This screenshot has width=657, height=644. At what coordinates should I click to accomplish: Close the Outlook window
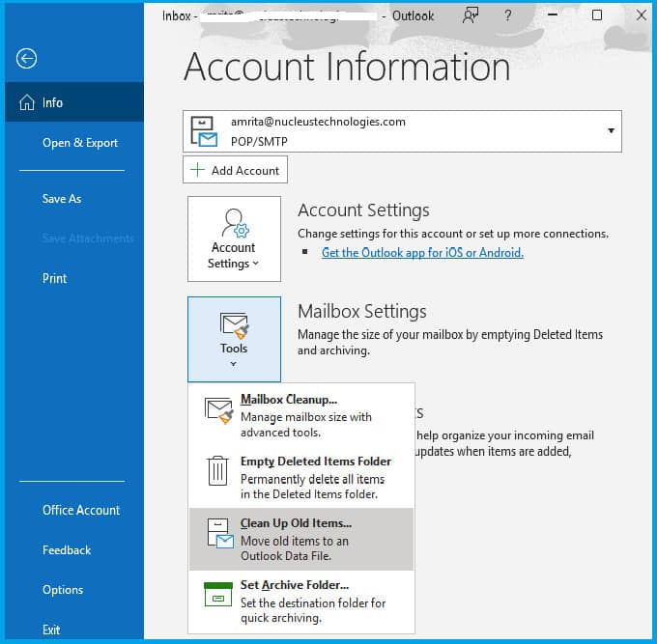tap(642, 15)
